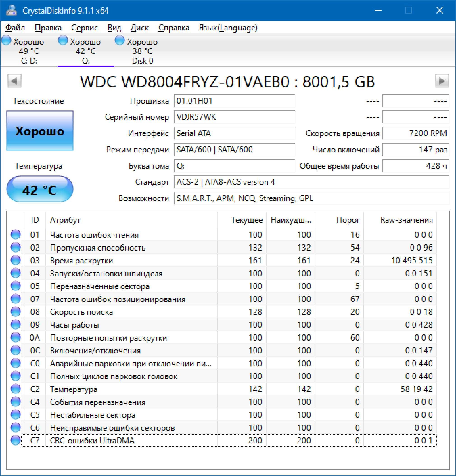Select the Время раскрутки row
The height and width of the screenshot is (476, 456).
pyautogui.click(x=229, y=260)
